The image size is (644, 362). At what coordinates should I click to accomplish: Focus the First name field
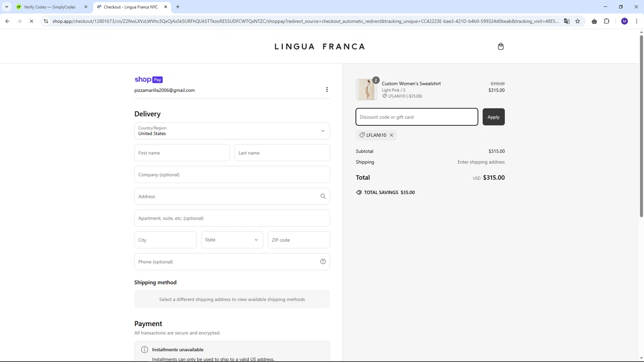click(x=182, y=153)
